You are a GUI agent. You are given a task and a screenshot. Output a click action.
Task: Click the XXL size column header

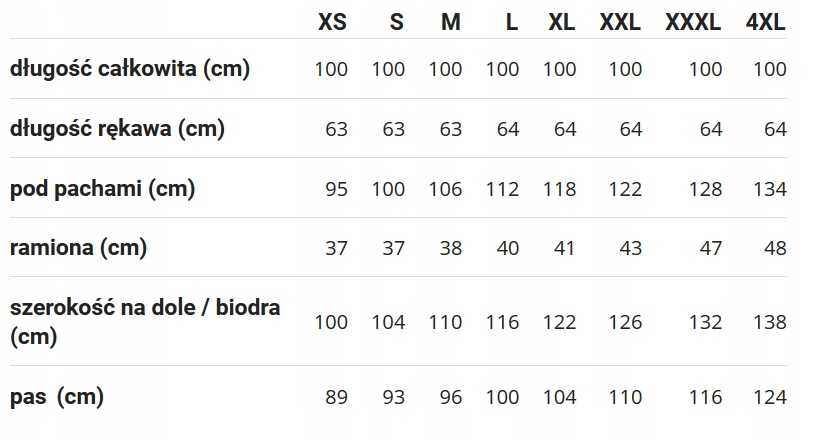pos(620,21)
